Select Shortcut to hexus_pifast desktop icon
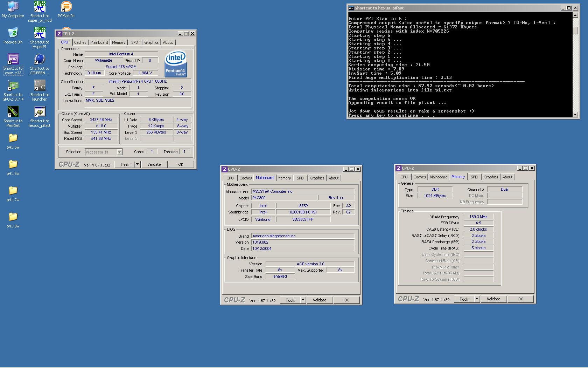This screenshot has height=368, width=588. pos(40,117)
